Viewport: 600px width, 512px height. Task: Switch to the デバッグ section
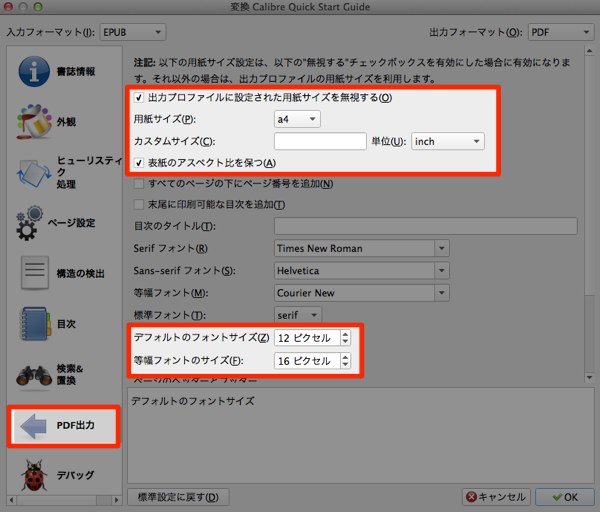[x=75, y=475]
